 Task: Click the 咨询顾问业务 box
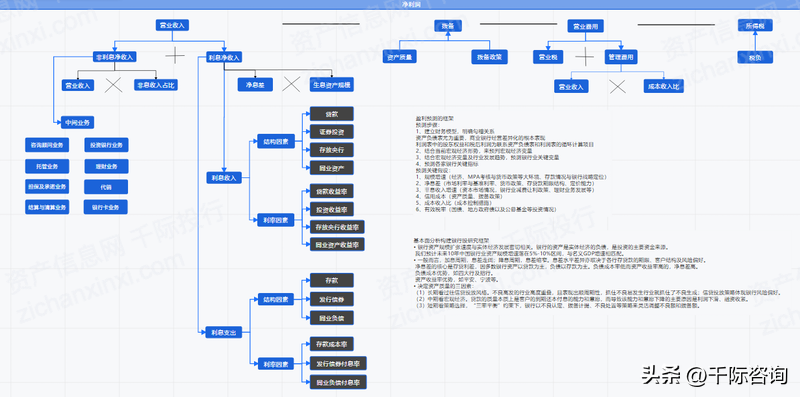(x=46, y=145)
